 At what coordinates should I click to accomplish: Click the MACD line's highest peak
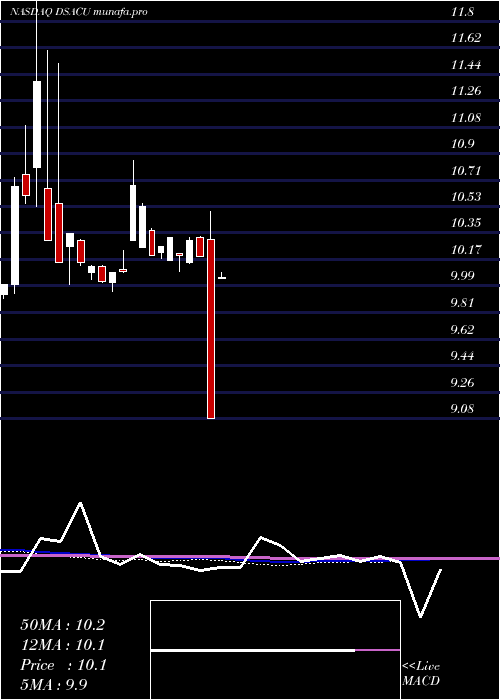click(80, 504)
